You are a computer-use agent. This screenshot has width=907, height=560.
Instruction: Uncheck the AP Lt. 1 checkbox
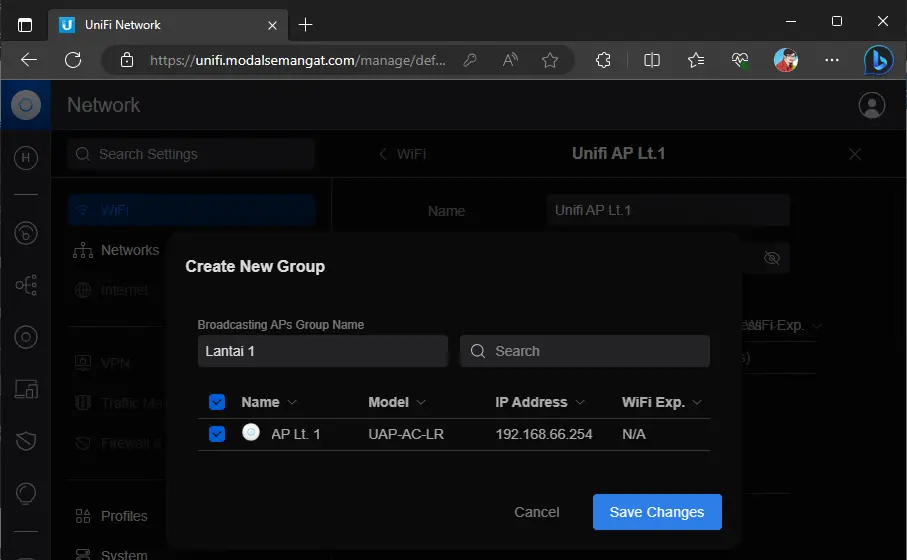click(217, 434)
